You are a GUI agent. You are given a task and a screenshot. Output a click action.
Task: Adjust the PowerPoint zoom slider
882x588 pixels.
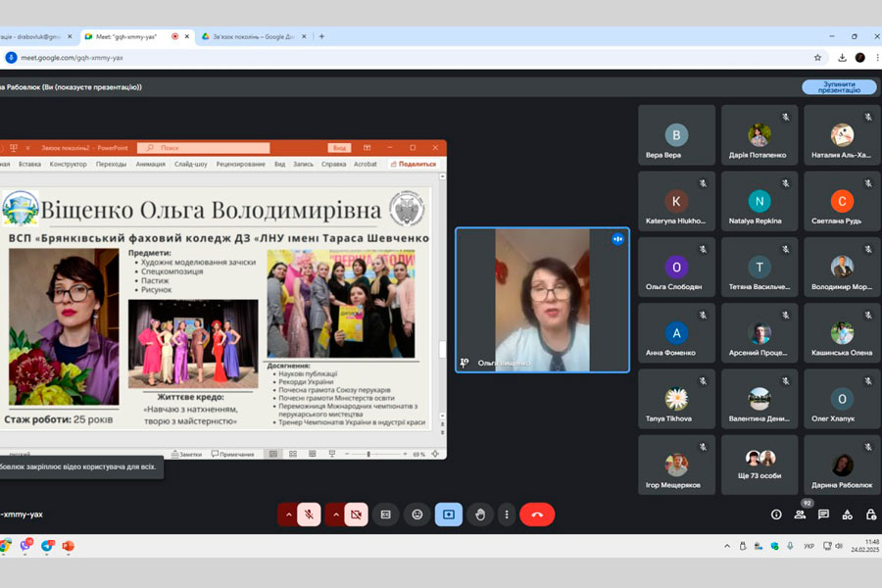click(367, 455)
